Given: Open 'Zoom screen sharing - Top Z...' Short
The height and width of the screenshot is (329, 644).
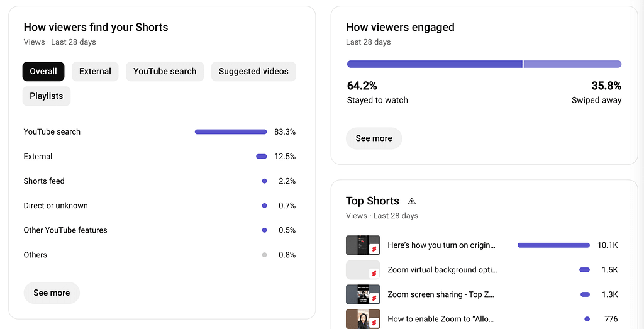Looking at the screenshot, I should pos(441,294).
